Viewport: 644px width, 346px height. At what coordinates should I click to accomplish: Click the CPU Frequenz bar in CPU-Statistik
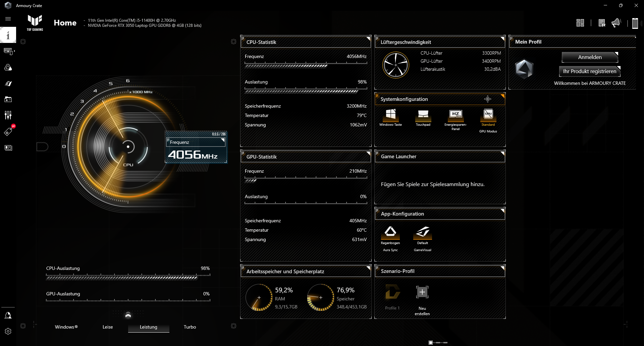click(306, 64)
